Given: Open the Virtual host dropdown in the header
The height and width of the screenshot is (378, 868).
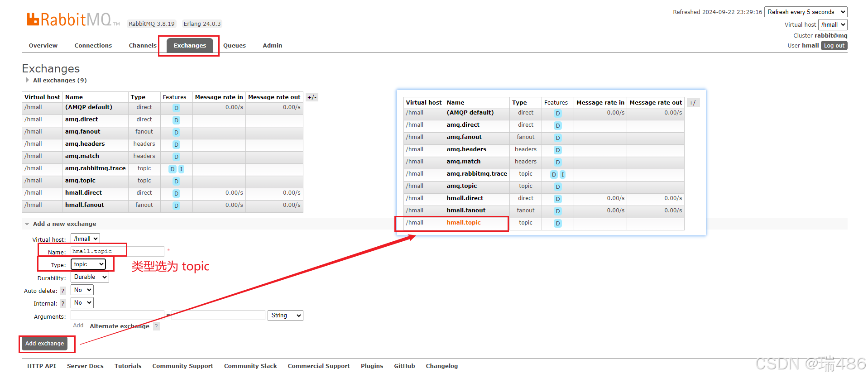Looking at the screenshot, I should coord(833,25).
